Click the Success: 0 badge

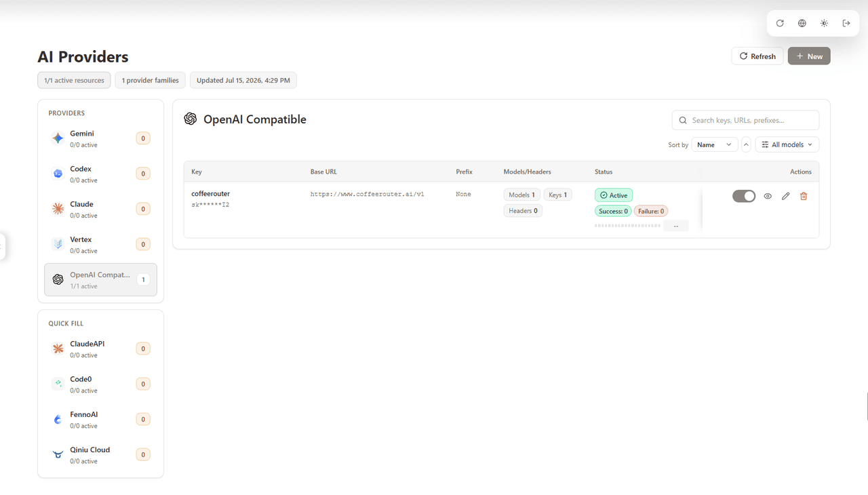(613, 211)
